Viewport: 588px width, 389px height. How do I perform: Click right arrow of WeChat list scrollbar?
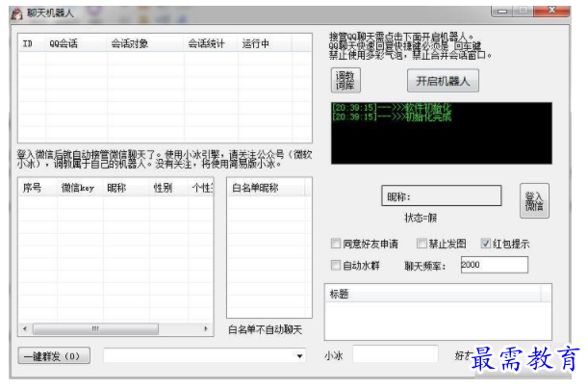(x=206, y=329)
